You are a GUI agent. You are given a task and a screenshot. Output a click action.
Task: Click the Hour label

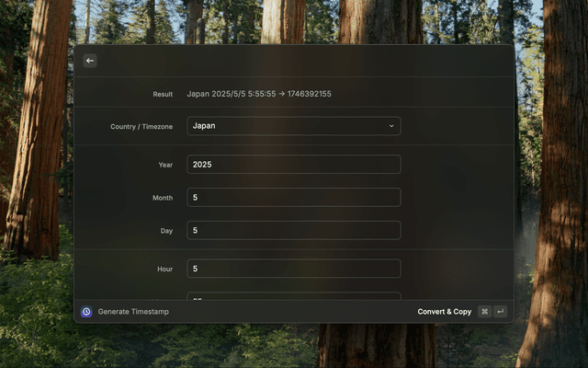tap(164, 269)
